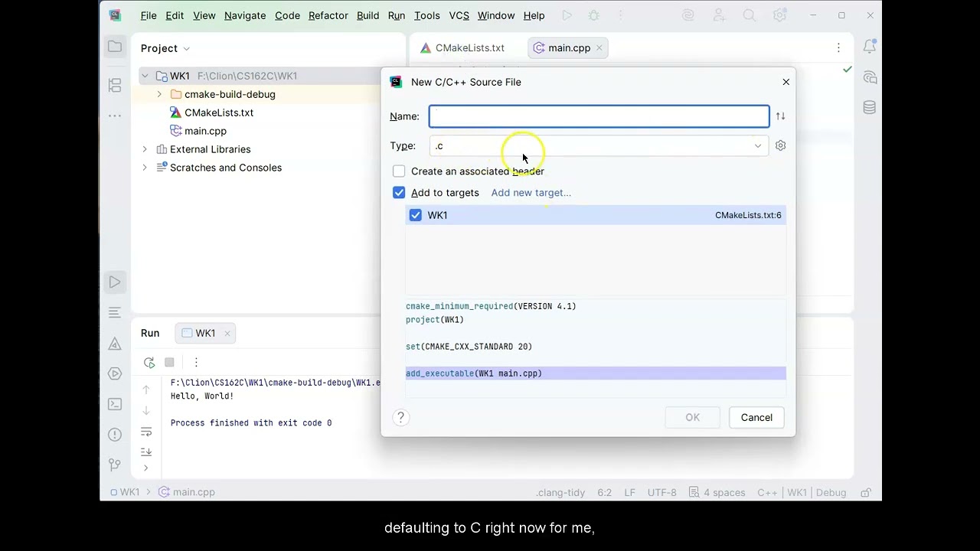Select main.cpp in the project tree
The height and width of the screenshot is (551, 980).
point(205,131)
